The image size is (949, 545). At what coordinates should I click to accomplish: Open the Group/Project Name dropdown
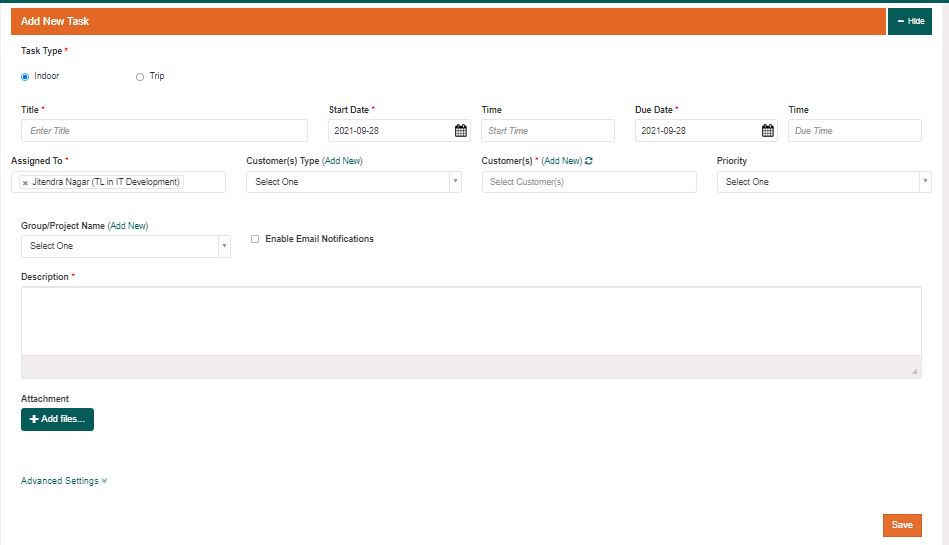click(x=126, y=246)
